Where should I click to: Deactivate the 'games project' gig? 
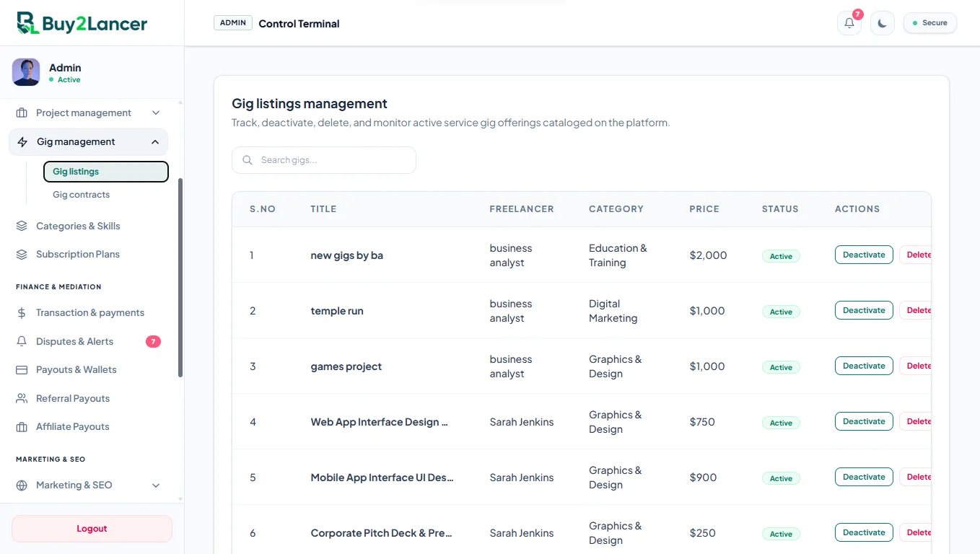pyautogui.click(x=864, y=366)
